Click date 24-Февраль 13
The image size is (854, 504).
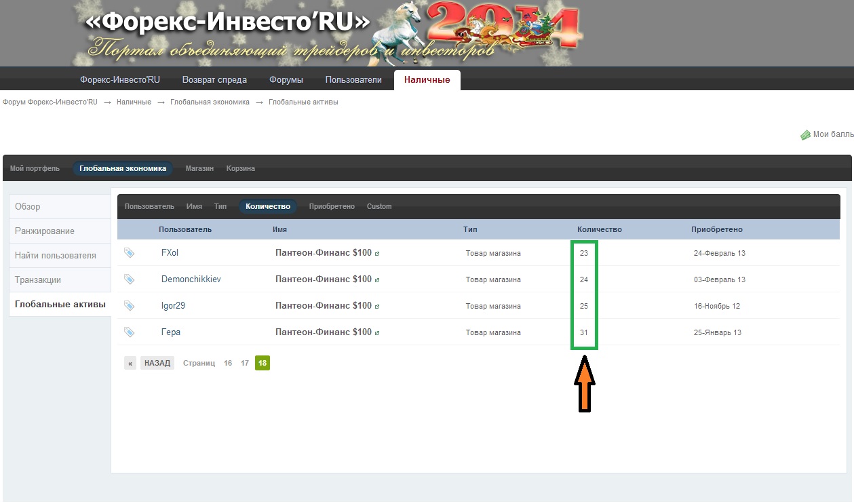coord(720,253)
